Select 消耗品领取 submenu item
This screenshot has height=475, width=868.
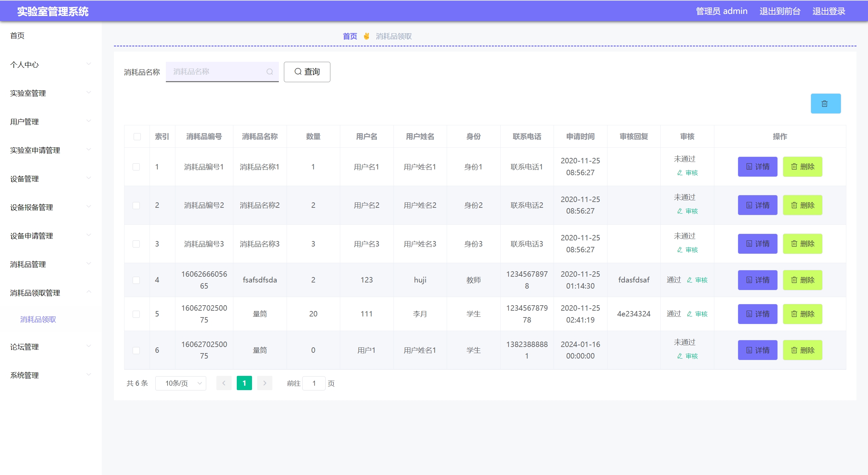pos(38,319)
